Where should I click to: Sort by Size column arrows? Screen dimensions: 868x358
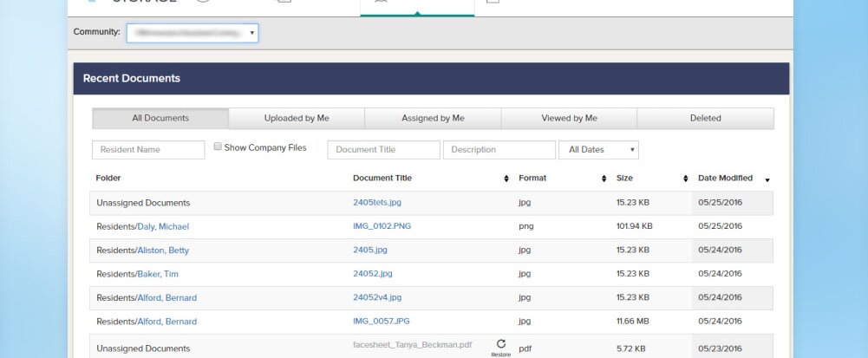tap(686, 179)
